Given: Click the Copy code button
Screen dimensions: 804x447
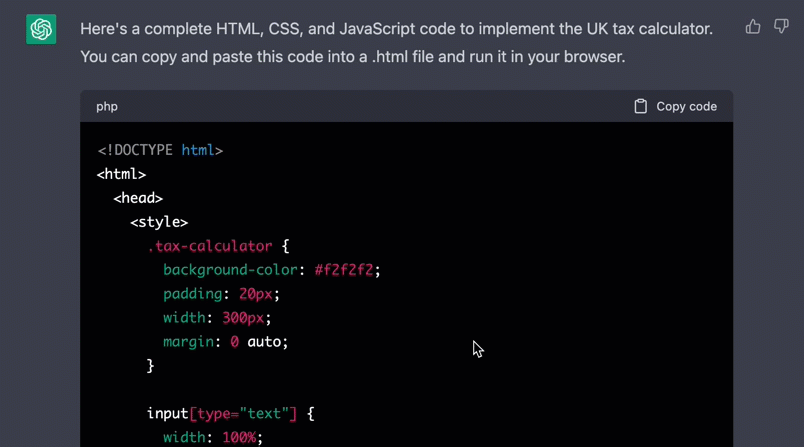Looking at the screenshot, I should 675,106.
